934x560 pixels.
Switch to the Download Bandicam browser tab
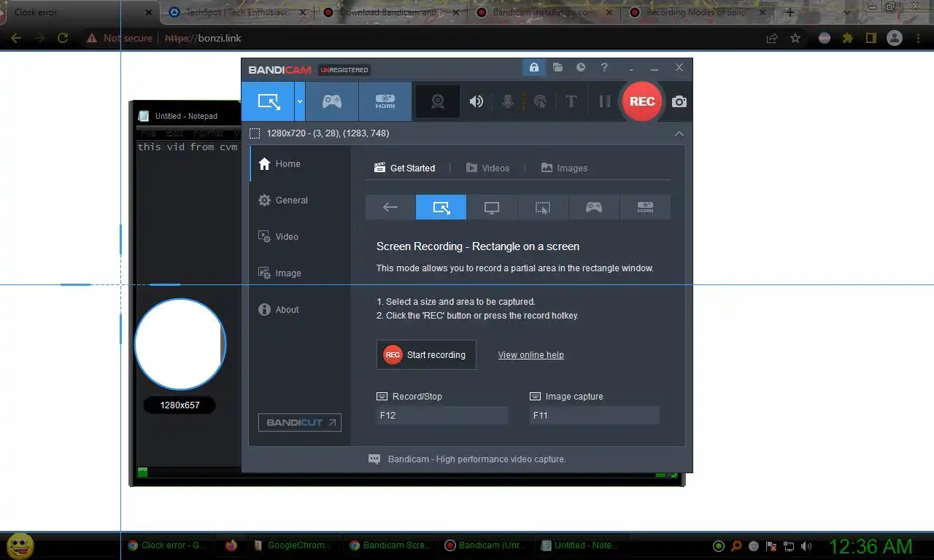pyautogui.click(x=391, y=12)
